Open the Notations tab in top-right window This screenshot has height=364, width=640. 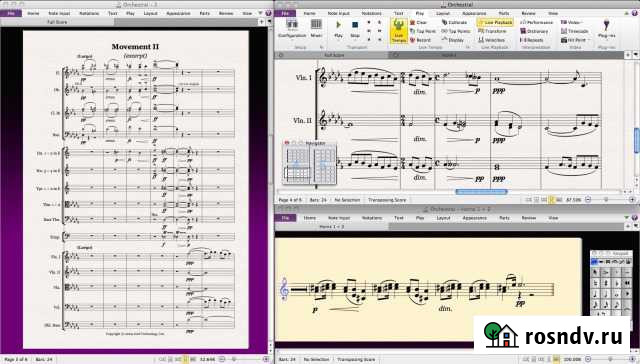371,13
